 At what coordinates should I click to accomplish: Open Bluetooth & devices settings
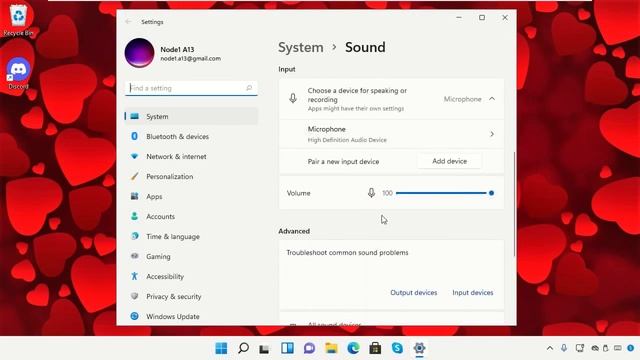[x=191, y=136]
